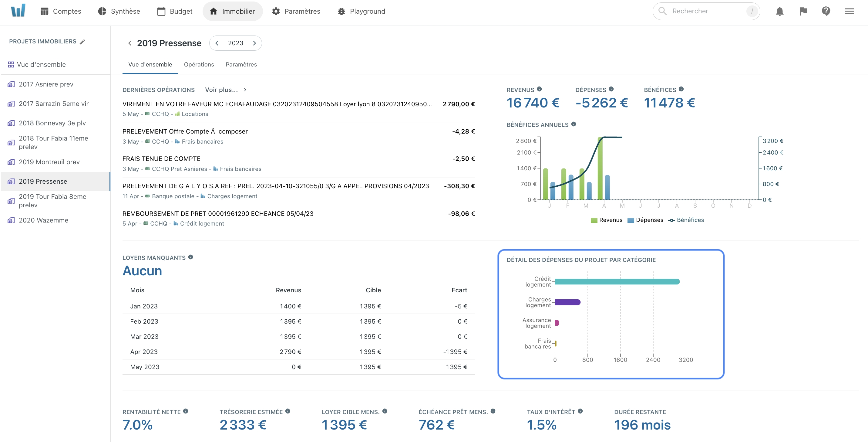Click the flag icon in header
The width and height of the screenshot is (868, 442).
click(x=803, y=12)
